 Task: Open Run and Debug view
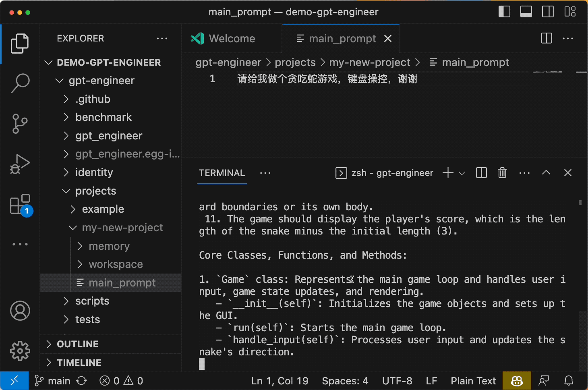20,164
